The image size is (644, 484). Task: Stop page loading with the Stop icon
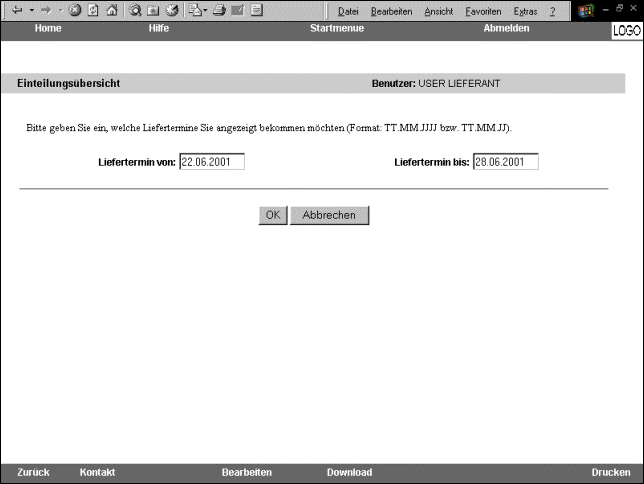(x=75, y=10)
